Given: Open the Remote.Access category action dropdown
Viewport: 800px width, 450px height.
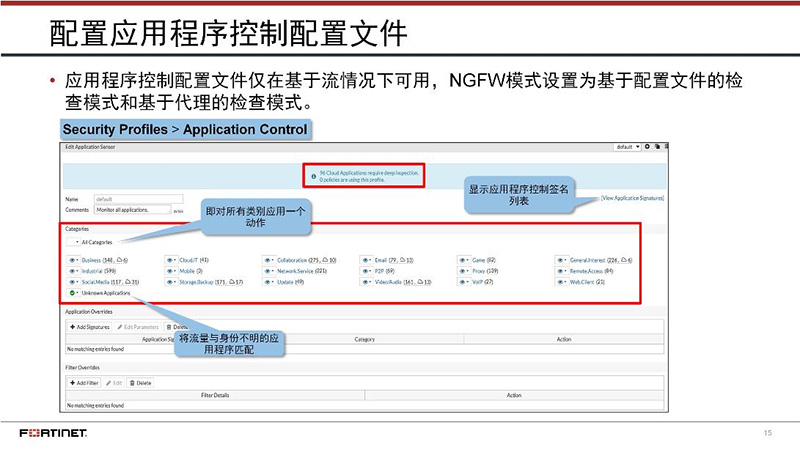Looking at the screenshot, I should 562,271.
